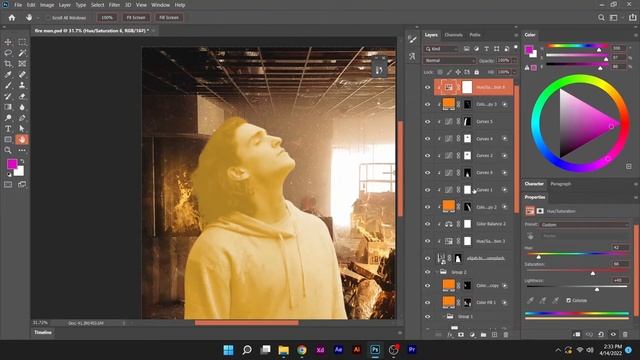Select the Eyedropper tool
640x360 pixels.
pos(8,74)
